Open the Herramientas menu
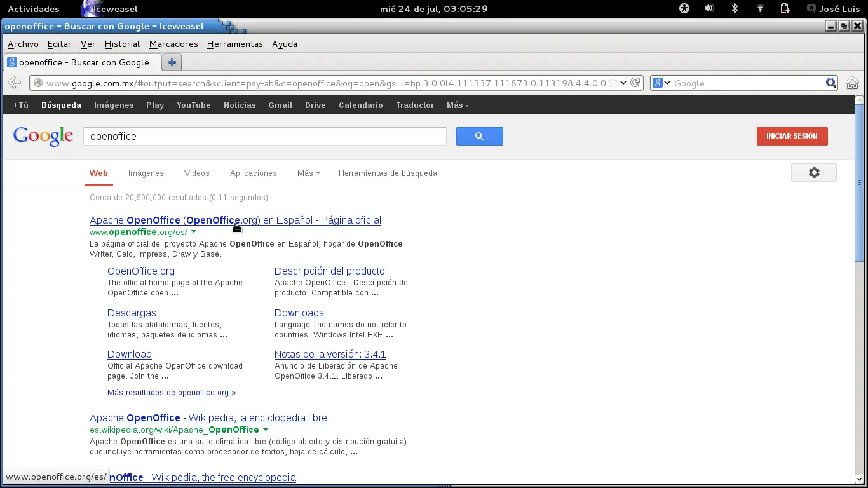The height and width of the screenshot is (488, 868). (234, 44)
